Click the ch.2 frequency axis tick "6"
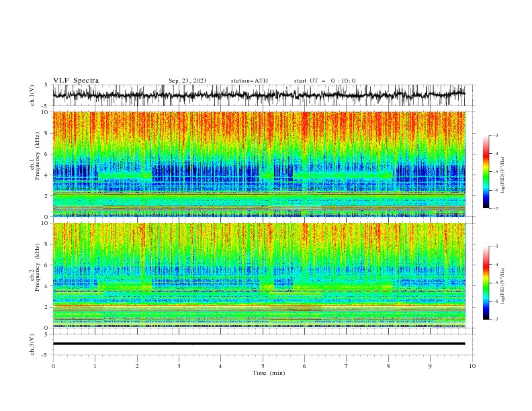The image size is (532, 411). pos(48,265)
